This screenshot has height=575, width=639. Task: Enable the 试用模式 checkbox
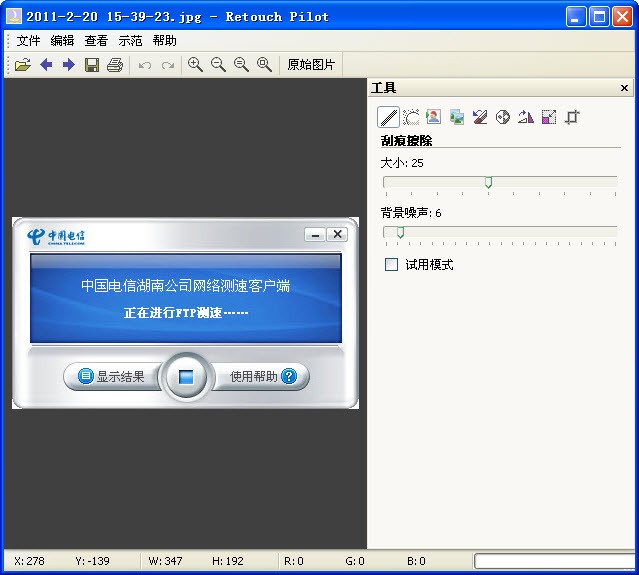392,264
